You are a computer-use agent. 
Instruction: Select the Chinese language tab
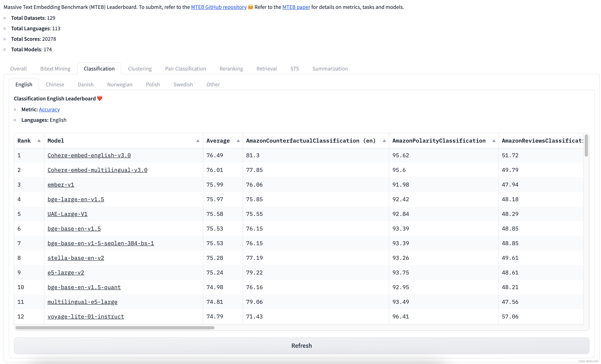click(55, 85)
